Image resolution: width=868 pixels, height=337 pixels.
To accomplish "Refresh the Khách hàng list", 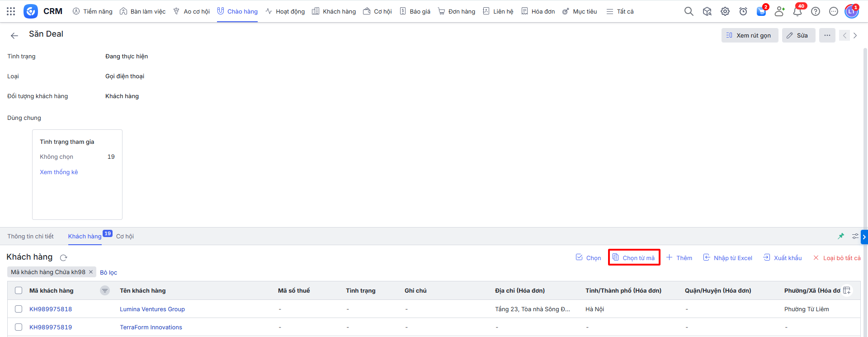I will [x=64, y=258].
